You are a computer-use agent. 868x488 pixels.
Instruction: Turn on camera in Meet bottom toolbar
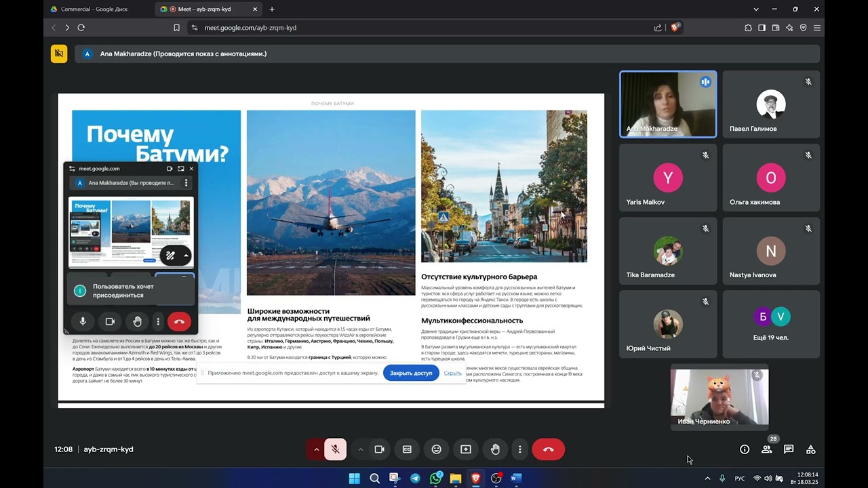click(380, 449)
